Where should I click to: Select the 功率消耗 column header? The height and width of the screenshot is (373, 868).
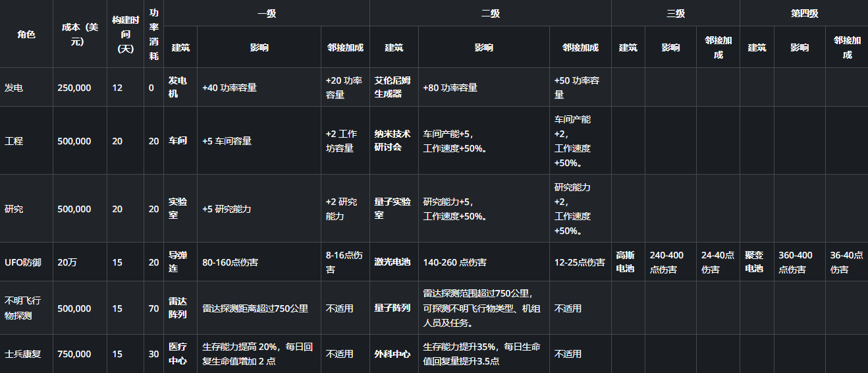pos(153,34)
